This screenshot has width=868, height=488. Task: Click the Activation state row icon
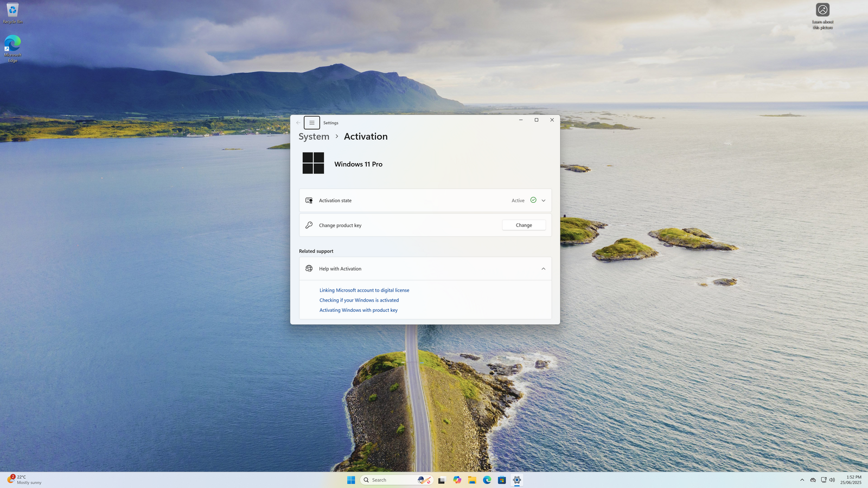309,201
